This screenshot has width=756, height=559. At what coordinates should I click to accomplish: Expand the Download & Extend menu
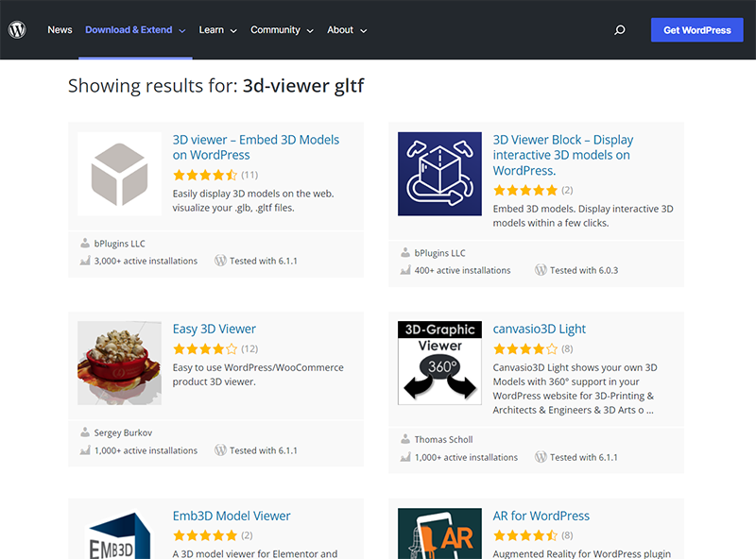[x=135, y=30]
